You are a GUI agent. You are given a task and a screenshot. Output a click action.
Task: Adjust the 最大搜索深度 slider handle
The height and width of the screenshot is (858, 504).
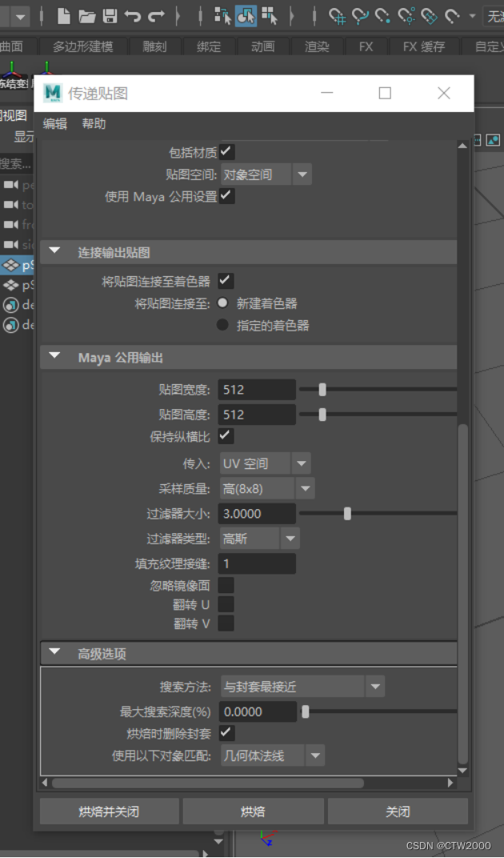pyautogui.click(x=306, y=712)
